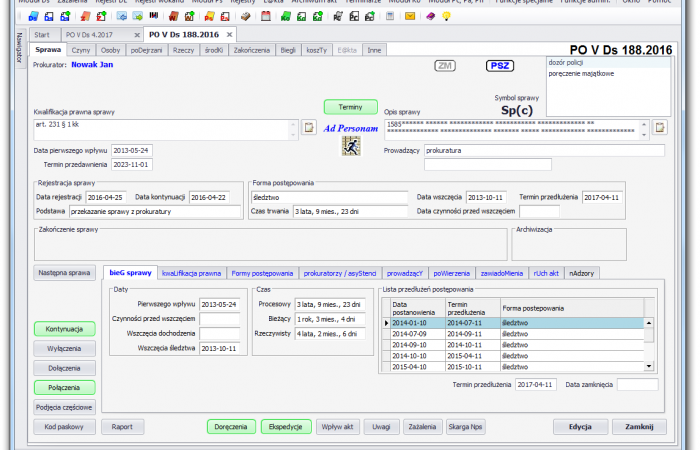Click the yellow envelope mail icon
The image size is (700, 450).
410,17
